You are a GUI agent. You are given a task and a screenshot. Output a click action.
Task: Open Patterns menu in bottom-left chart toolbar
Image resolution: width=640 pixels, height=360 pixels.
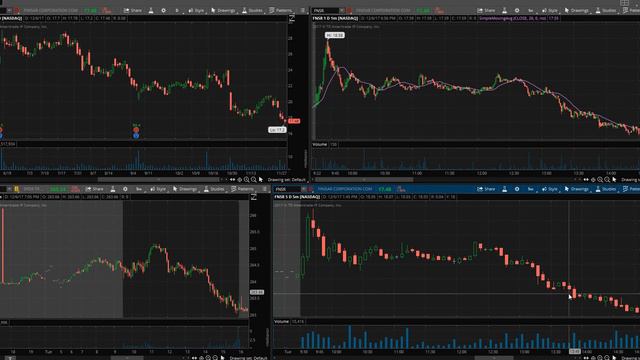pos(242,189)
